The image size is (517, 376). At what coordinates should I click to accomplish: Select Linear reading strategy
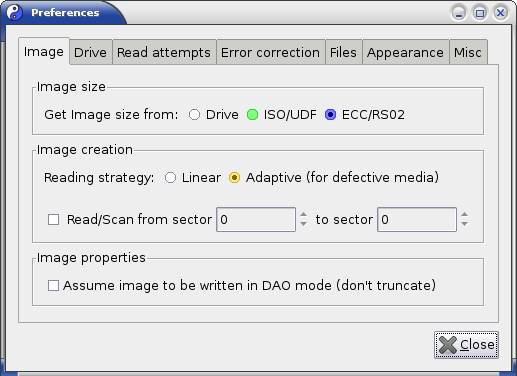point(170,178)
